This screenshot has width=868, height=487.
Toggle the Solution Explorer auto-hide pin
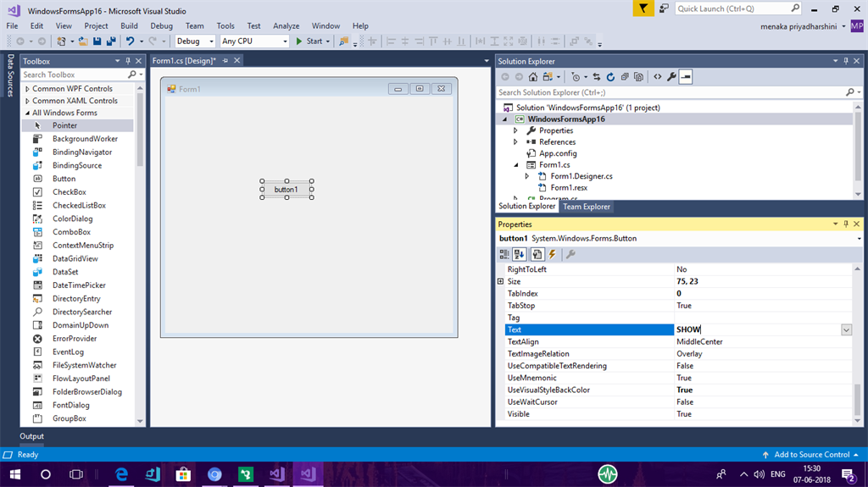click(846, 61)
